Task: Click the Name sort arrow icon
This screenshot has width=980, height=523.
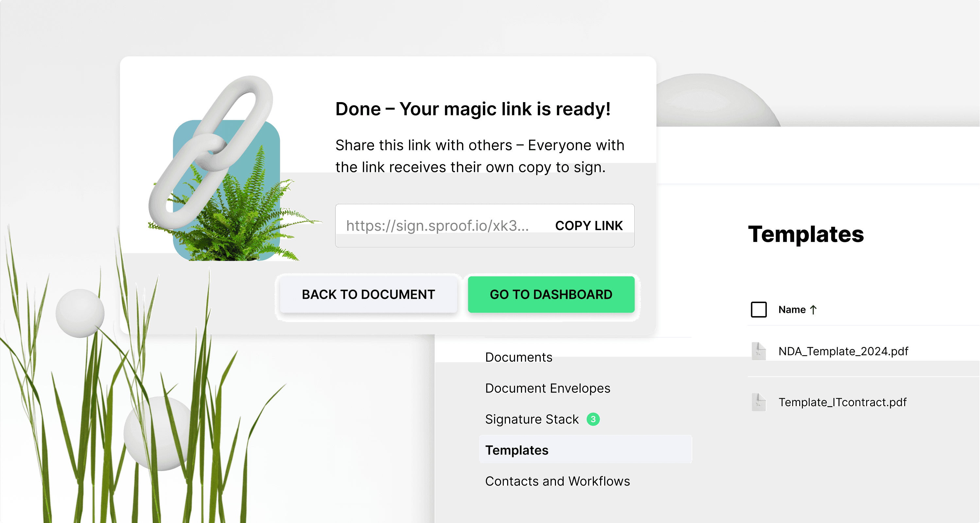Action: coord(813,310)
